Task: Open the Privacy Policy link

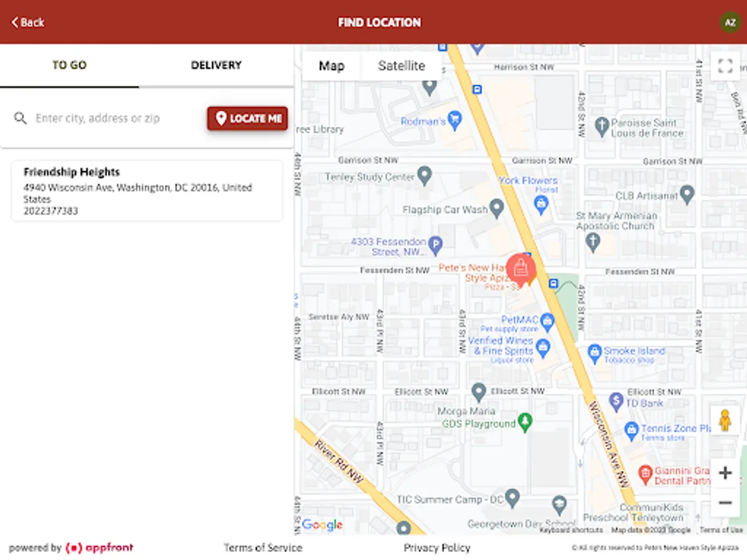Action: click(437, 548)
